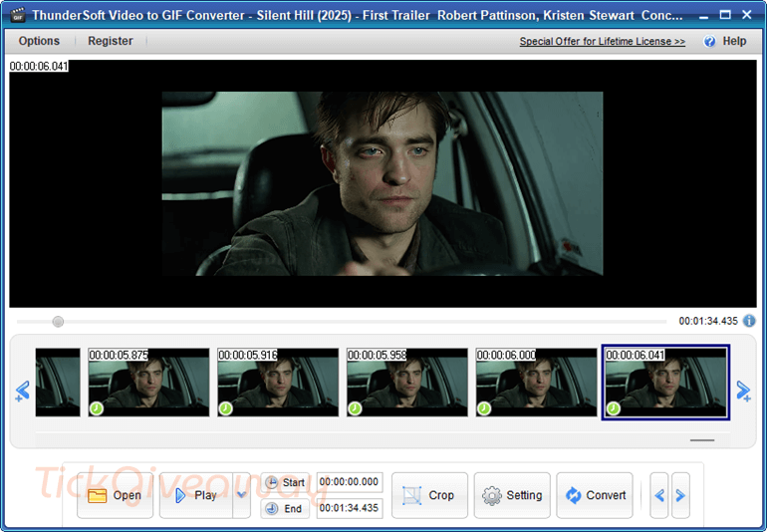Image resolution: width=767 pixels, height=532 pixels.
Task: Select the highlighted frame thumbnail at 00:00:06.041
Action: [665, 383]
